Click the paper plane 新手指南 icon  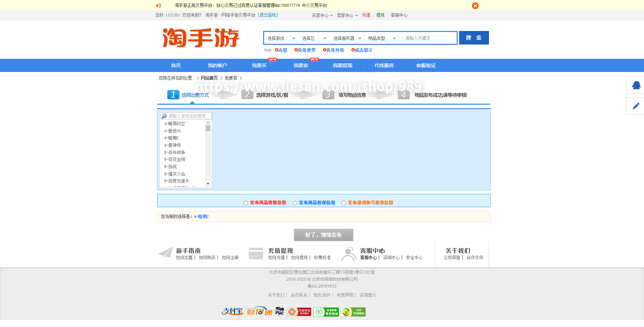166,253
